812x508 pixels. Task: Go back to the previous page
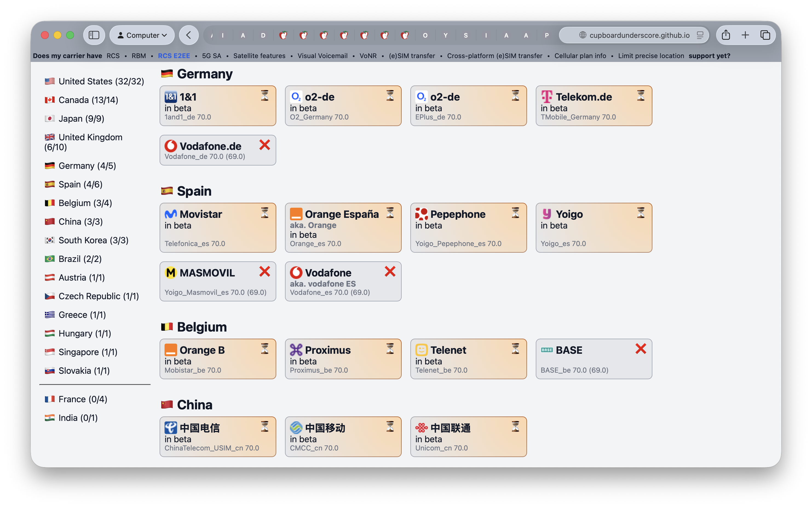189,35
